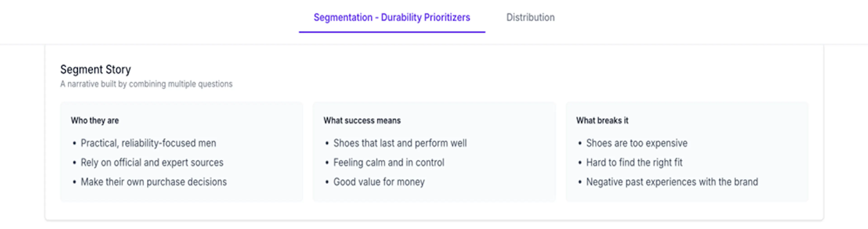The image size is (868, 229).
Task: Click Good value for money bullet
Action: point(379,182)
